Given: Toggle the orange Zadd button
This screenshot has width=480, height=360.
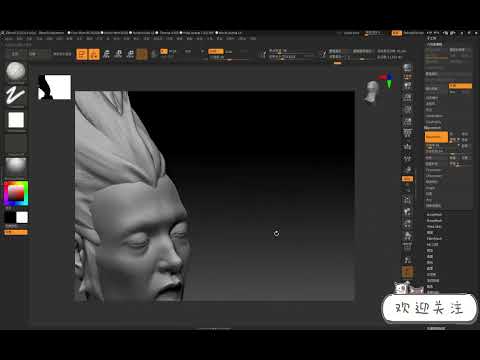Looking at the screenshot, I should [x=216, y=51].
